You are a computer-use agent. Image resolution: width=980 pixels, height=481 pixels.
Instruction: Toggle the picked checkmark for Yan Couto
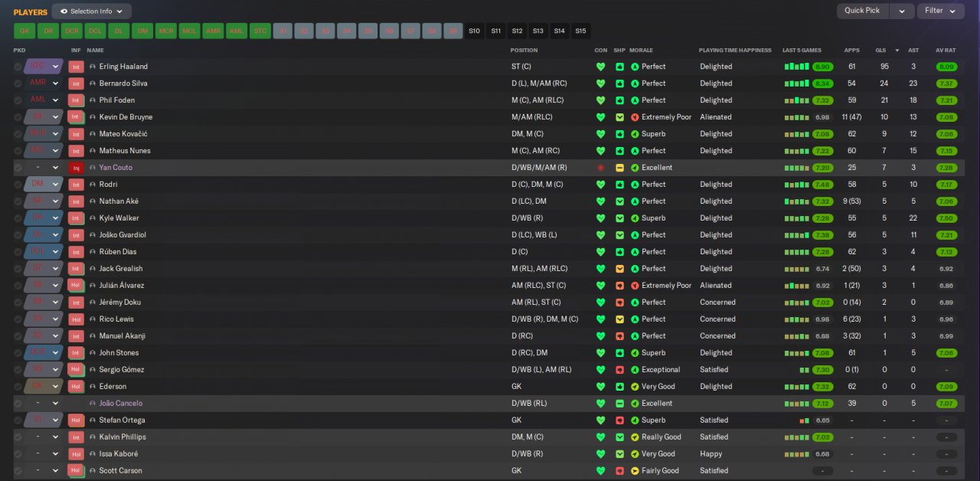click(18, 168)
